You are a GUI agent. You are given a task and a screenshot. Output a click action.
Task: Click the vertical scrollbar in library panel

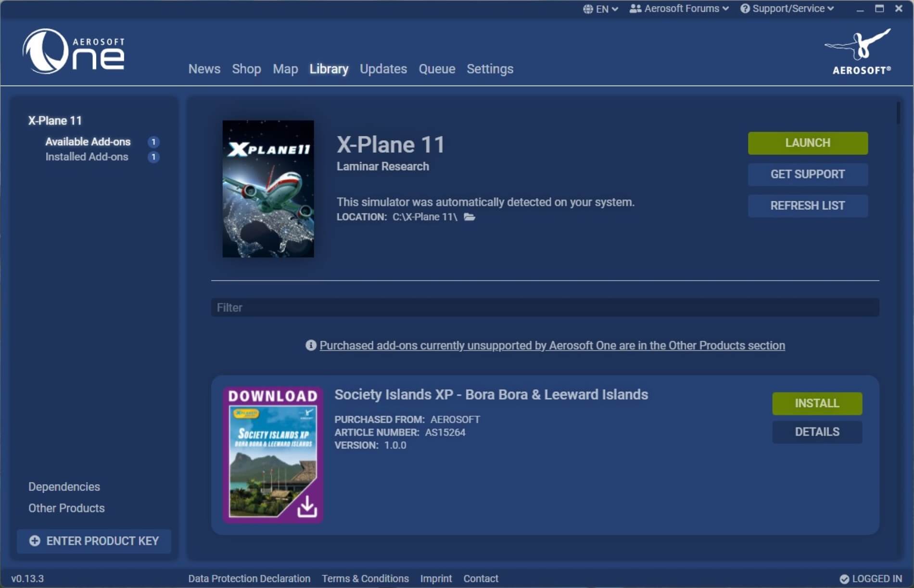coord(898,113)
